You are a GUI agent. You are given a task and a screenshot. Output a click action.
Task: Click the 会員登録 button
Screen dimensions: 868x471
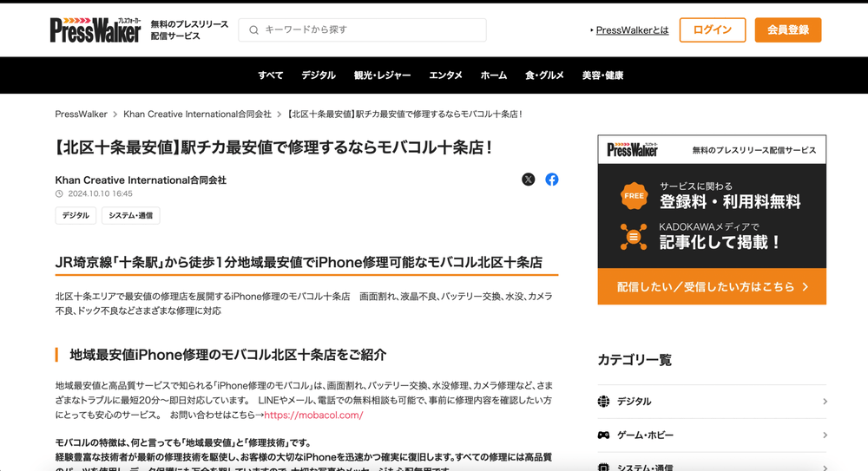tap(788, 29)
